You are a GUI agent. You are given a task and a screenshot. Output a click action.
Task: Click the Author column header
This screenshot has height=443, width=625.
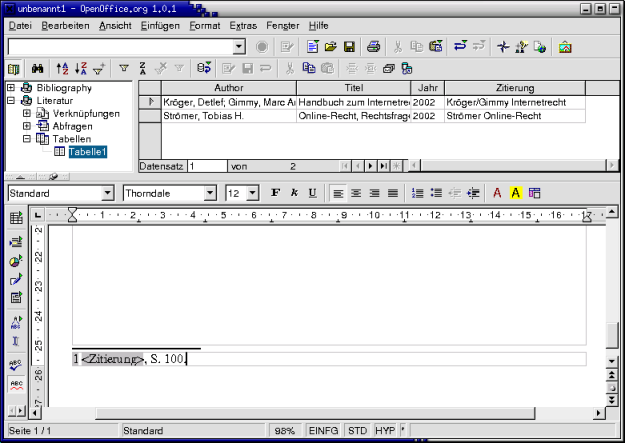point(228,88)
